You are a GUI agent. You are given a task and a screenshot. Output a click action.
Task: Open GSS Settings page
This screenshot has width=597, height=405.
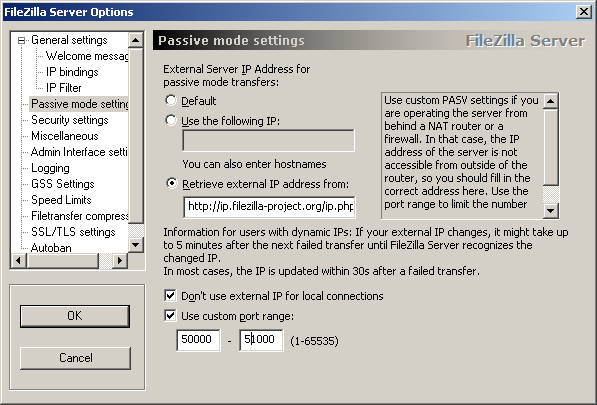pos(62,184)
